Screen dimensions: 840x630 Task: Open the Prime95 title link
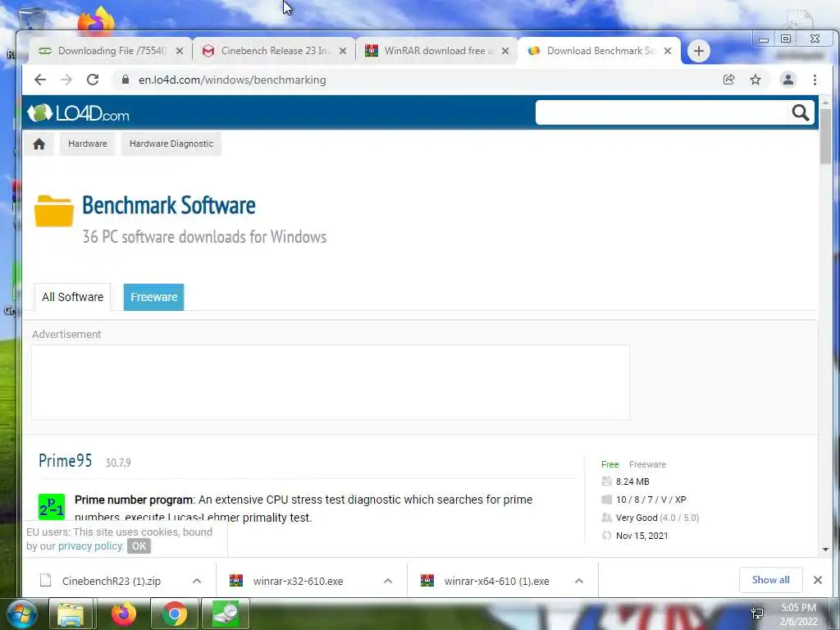[x=66, y=461]
